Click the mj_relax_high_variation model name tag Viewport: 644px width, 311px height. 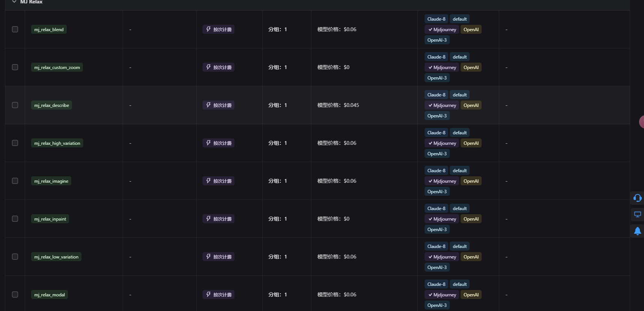point(57,143)
